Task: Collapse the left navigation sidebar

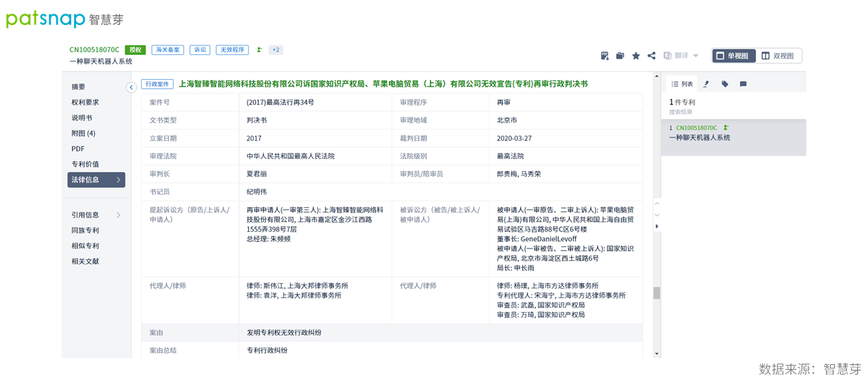Action: (x=132, y=87)
